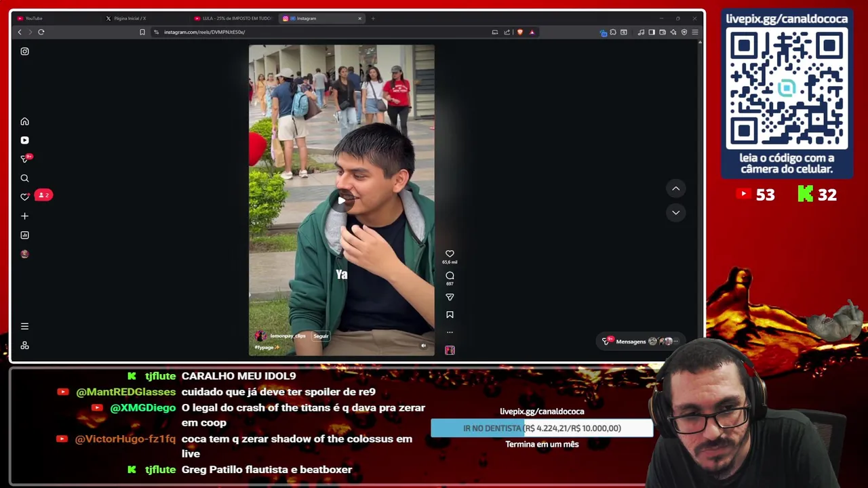The image size is (868, 488).
Task: Bookmark this page in the address bar
Action: pos(142,32)
